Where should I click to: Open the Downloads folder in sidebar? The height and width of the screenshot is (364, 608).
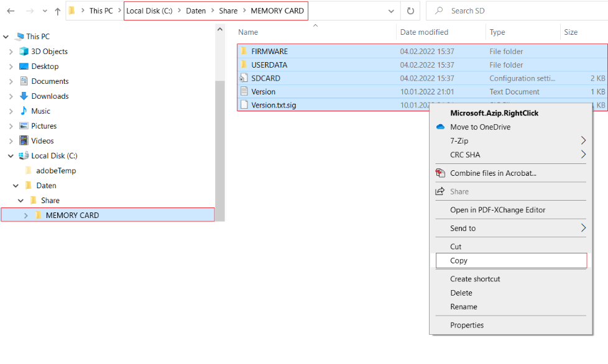pyautogui.click(x=50, y=96)
